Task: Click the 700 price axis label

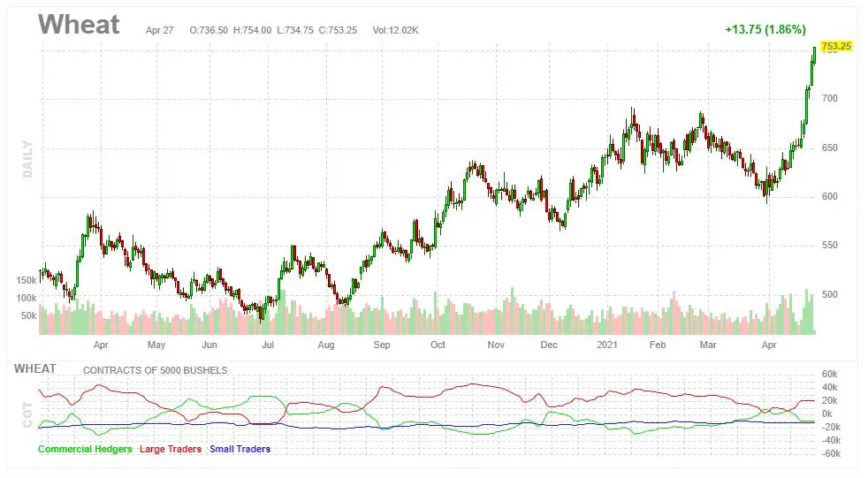Action: click(x=830, y=99)
